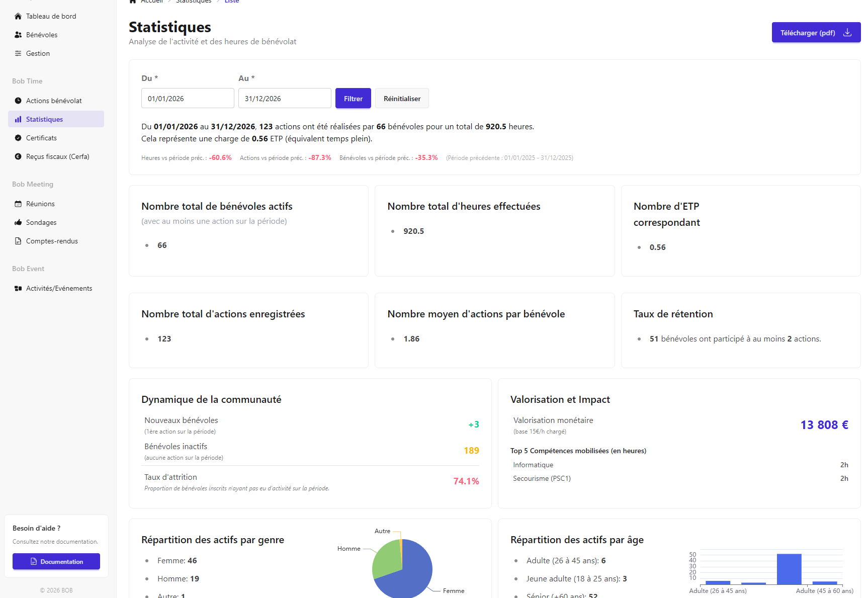Click the Statistiques bar chart icon
The width and height of the screenshot is (868, 598).
pos(18,119)
